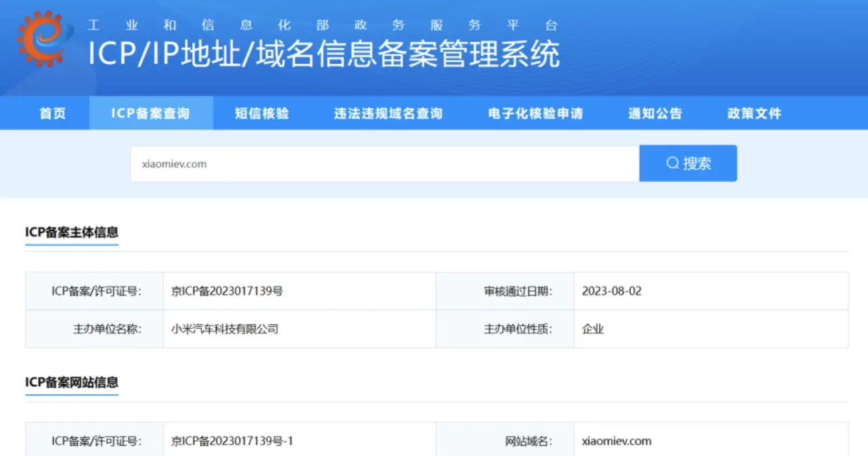This screenshot has height=456, width=868.
Task: Click the 主办单位名称 label
Action: point(107,329)
